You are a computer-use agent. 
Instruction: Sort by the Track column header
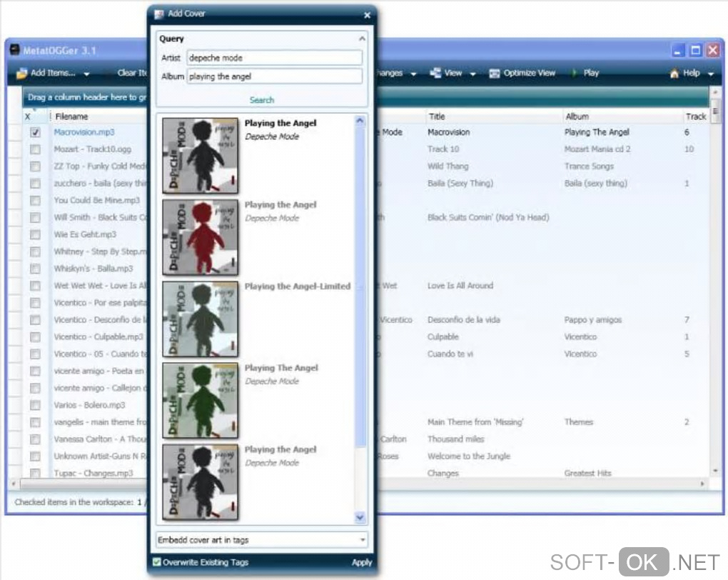[696, 116]
